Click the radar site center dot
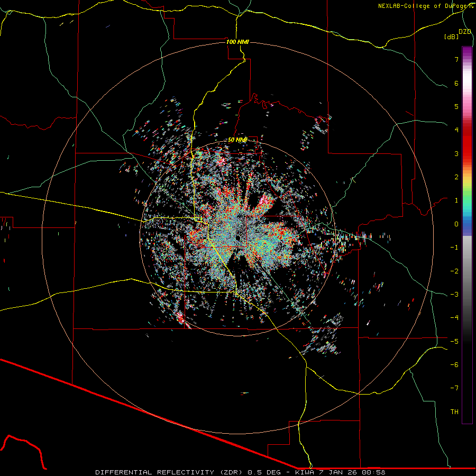The image size is (476, 476). point(238,237)
